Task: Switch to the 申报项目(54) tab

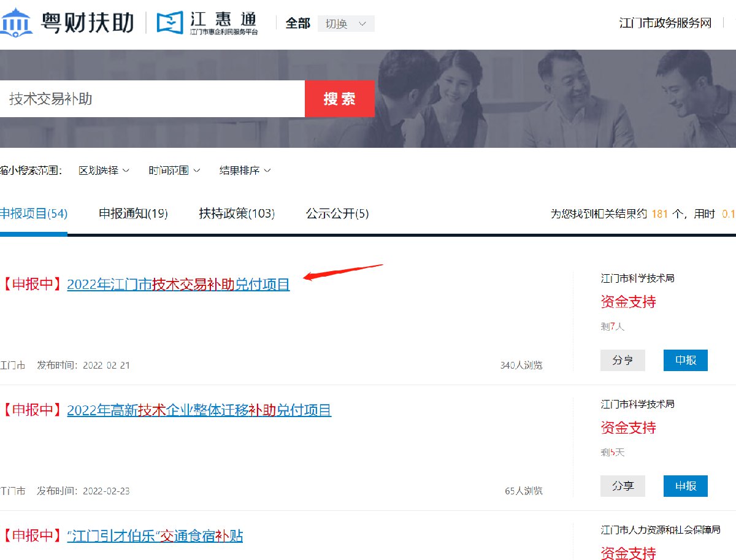Action: click(x=33, y=213)
